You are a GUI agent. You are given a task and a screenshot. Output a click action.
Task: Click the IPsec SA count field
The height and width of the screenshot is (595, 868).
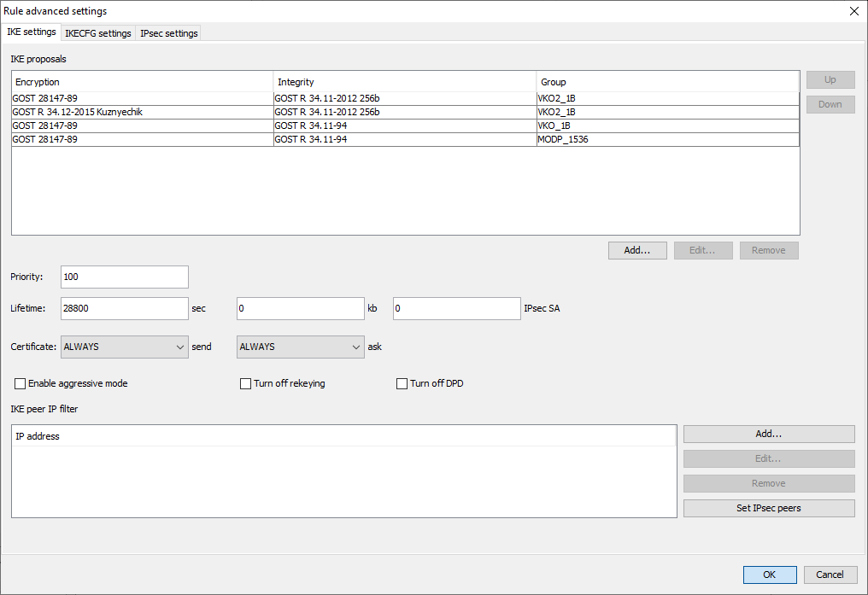[456, 308]
